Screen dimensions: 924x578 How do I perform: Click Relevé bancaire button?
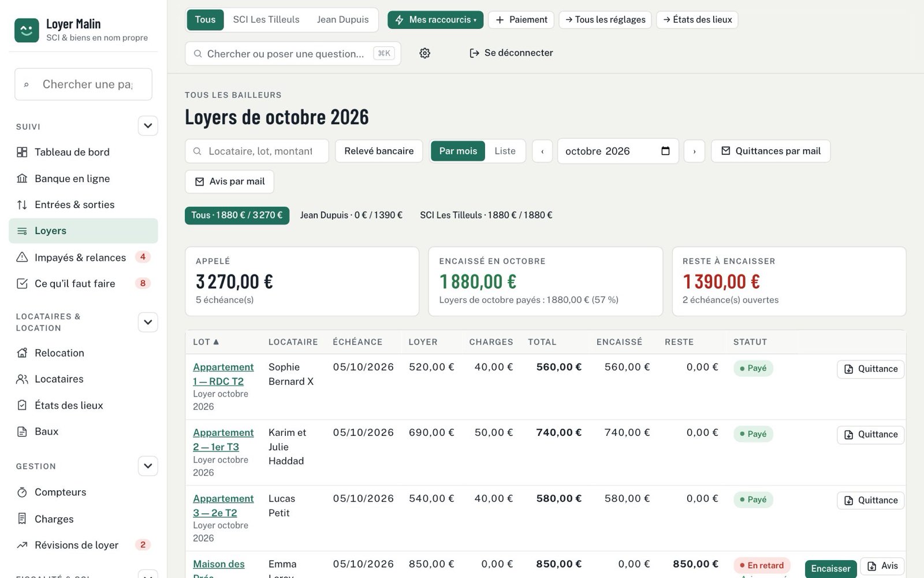(379, 151)
